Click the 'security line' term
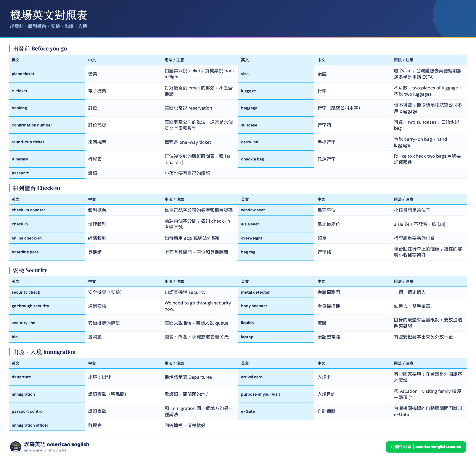 pyautogui.click(x=23, y=323)
